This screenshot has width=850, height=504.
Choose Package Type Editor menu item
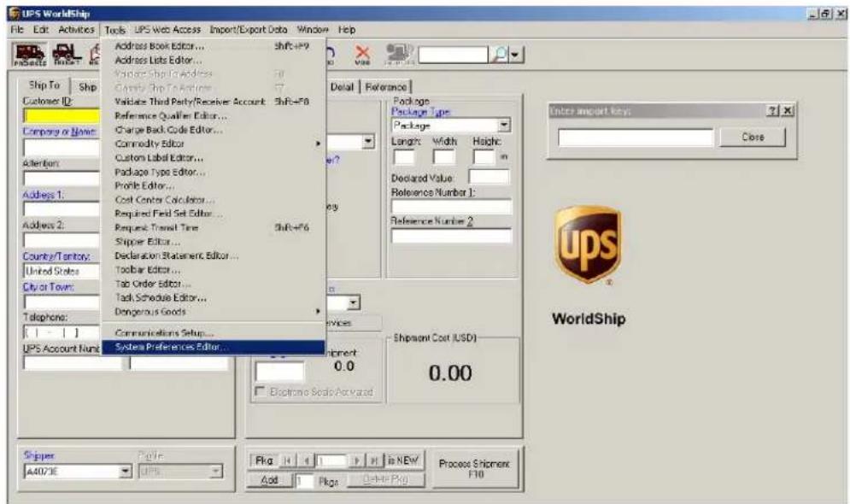pyautogui.click(x=214, y=172)
